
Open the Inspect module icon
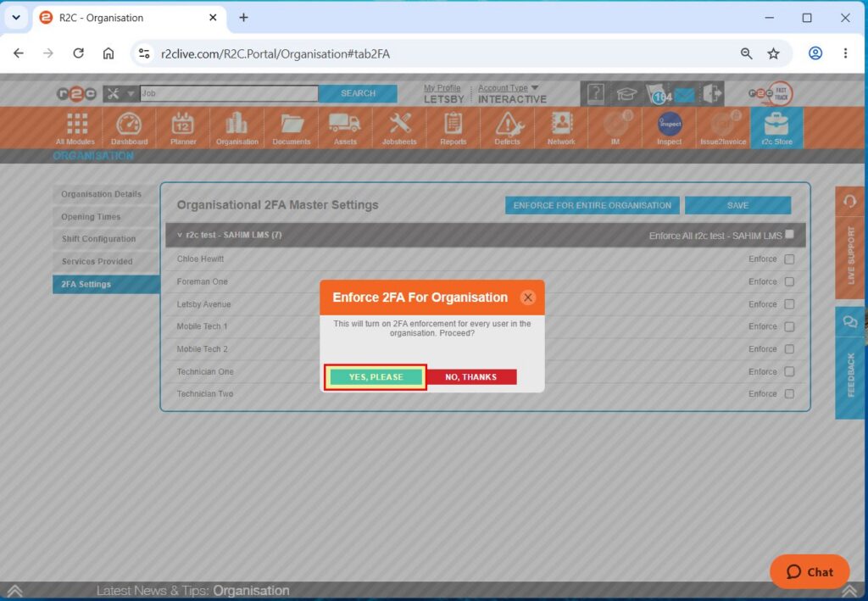point(670,128)
